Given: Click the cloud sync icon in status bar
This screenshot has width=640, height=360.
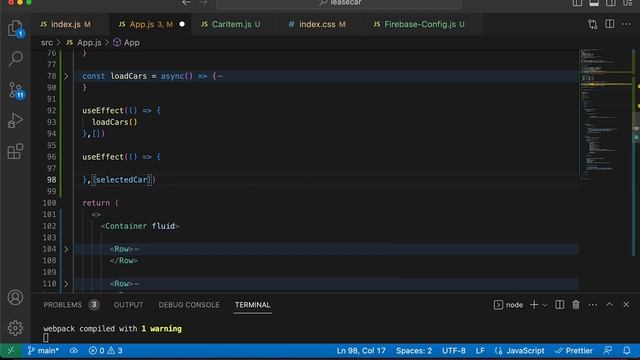Looking at the screenshot, I should click(73, 351).
